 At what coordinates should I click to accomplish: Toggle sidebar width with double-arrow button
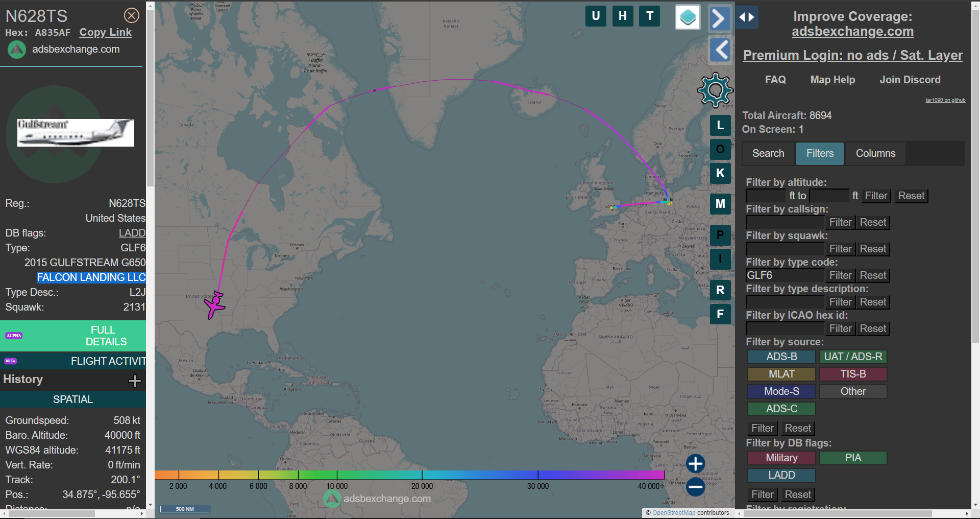(747, 17)
